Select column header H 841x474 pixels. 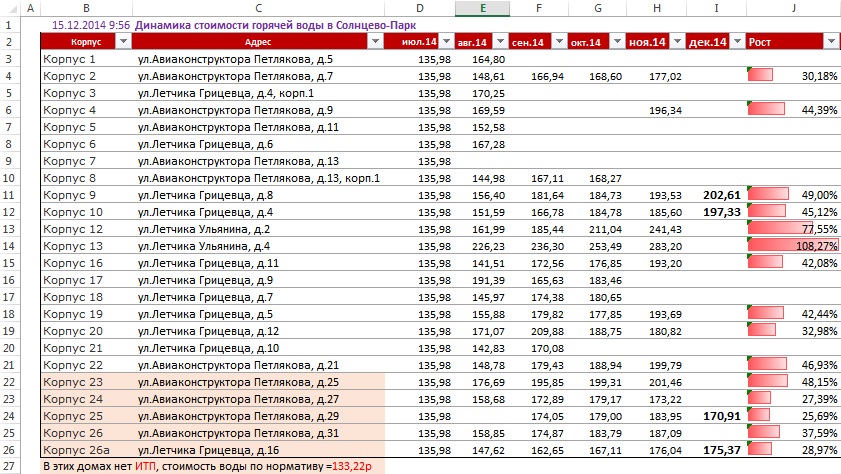click(x=656, y=8)
